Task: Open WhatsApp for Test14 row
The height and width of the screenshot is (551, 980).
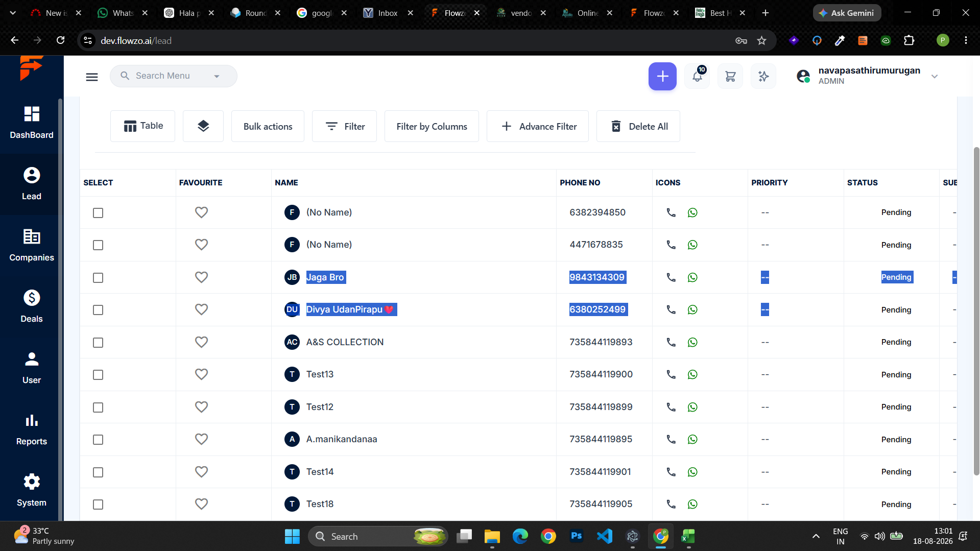Action: (692, 472)
